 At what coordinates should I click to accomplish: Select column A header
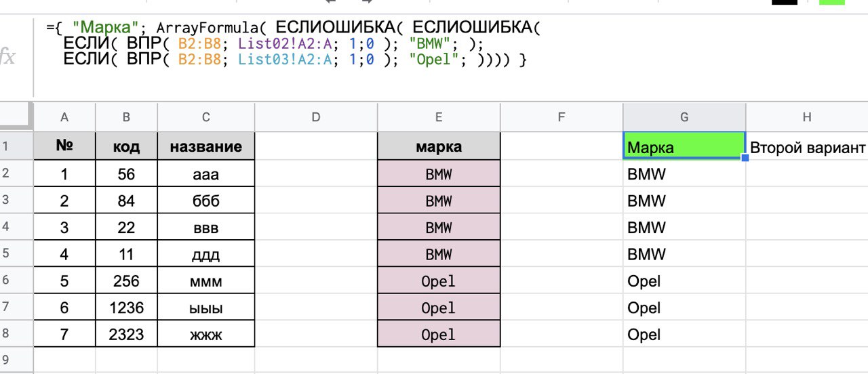coord(64,117)
